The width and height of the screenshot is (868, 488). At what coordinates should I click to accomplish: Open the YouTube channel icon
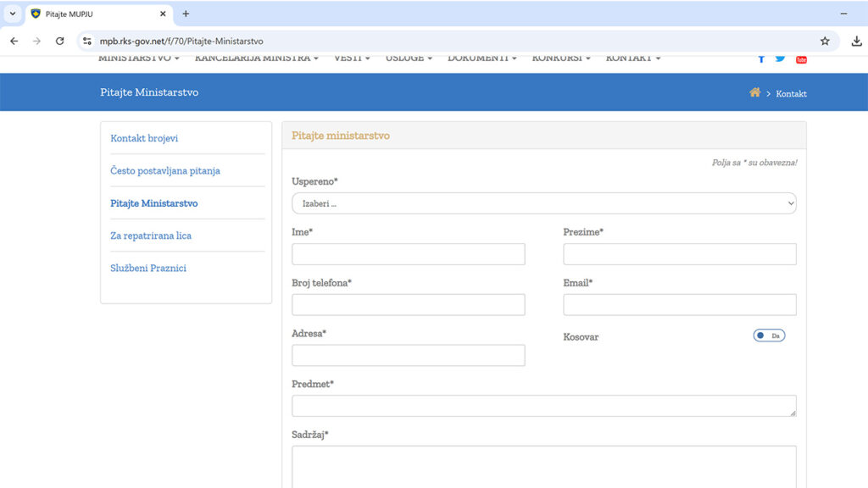(x=801, y=59)
